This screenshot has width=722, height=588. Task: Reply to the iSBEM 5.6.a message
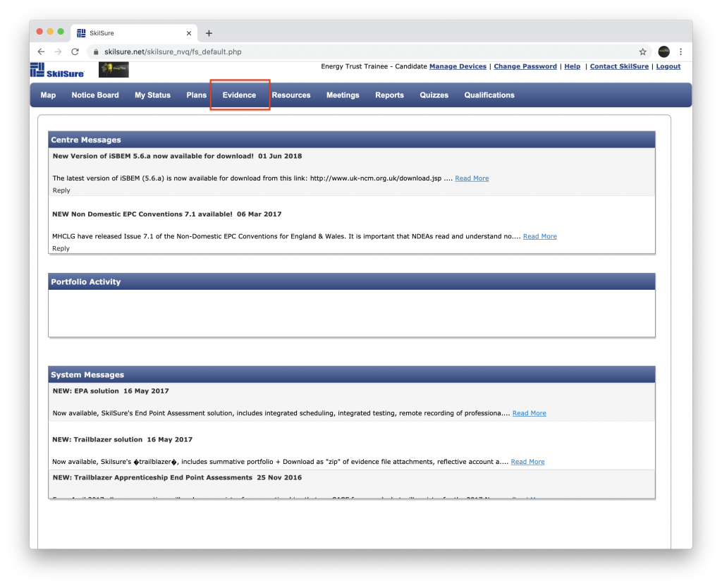point(61,190)
